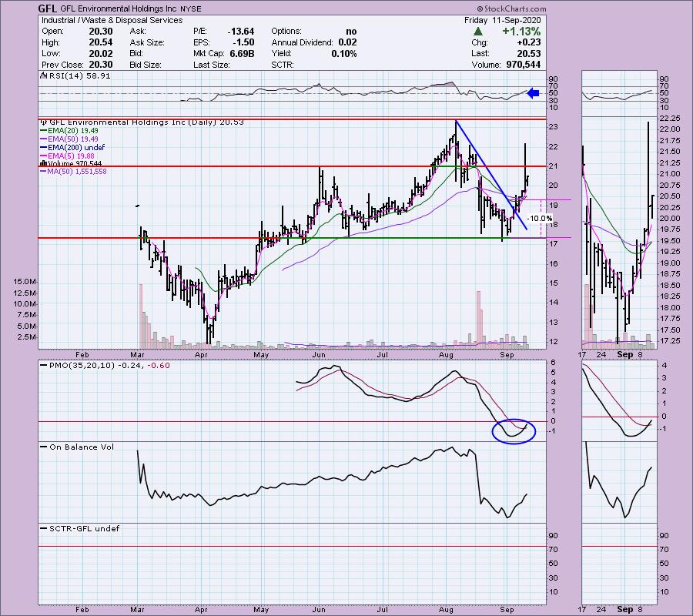693x616 pixels.
Task: Select the header Volume value 970,544
Action: click(x=522, y=65)
